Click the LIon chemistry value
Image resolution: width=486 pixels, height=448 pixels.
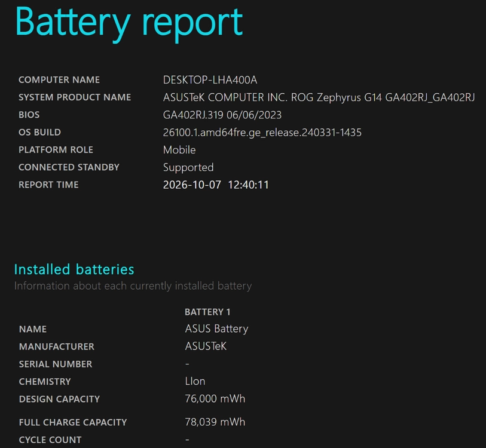pos(195,381)
